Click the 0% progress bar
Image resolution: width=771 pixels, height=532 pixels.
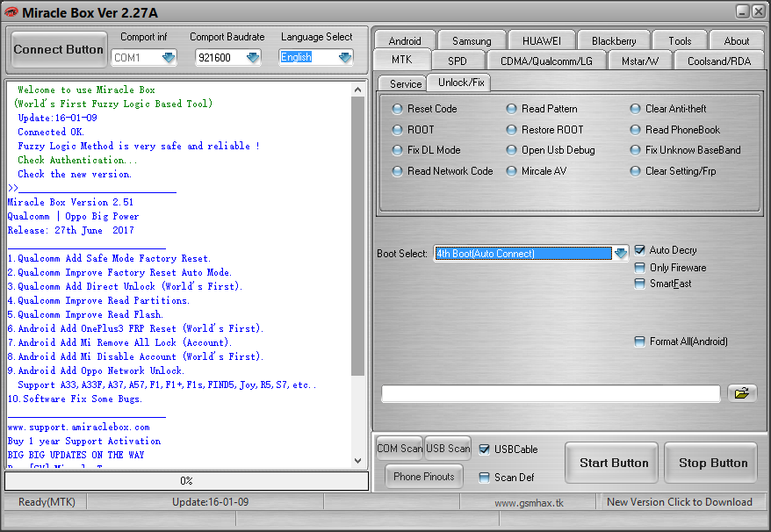pyautogui.click(x=186, y=481)
